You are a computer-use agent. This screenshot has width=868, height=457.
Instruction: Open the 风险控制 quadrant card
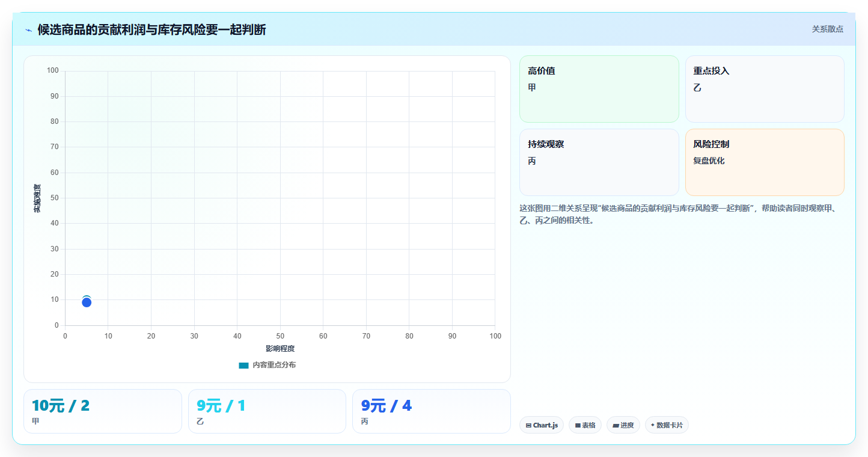[765, 162]
